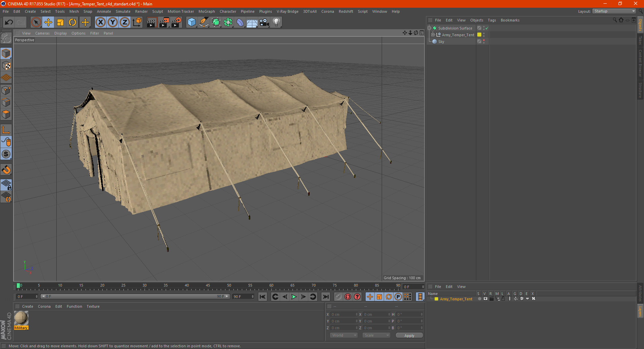644x349 pixels.
Task: Toggle Z axis lock
Action: coord(125,22)
